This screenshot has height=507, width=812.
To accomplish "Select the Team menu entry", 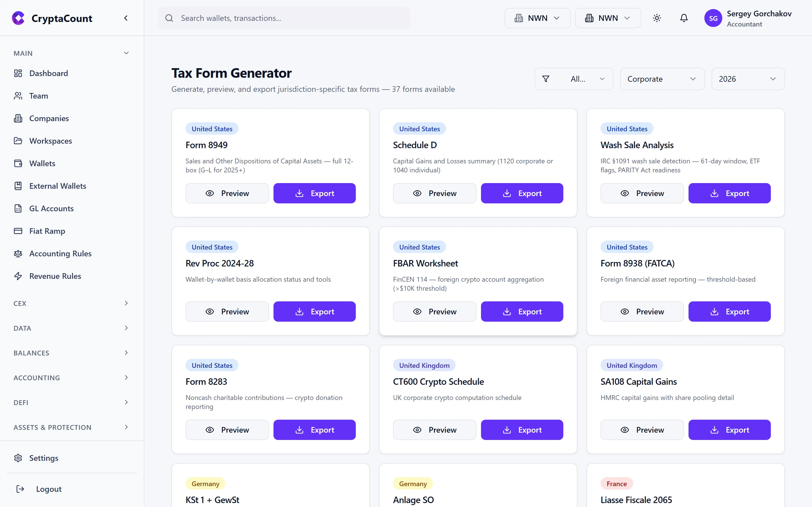I will pos(39,96).
